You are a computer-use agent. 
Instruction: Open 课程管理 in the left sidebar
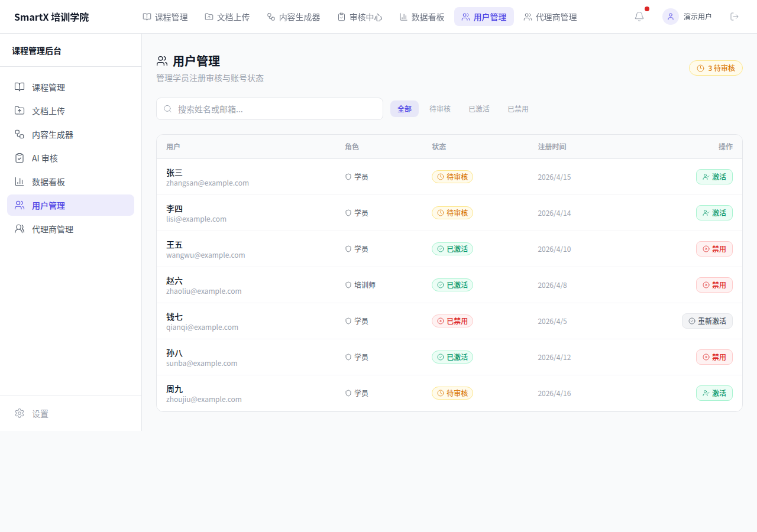pos(48,87)
